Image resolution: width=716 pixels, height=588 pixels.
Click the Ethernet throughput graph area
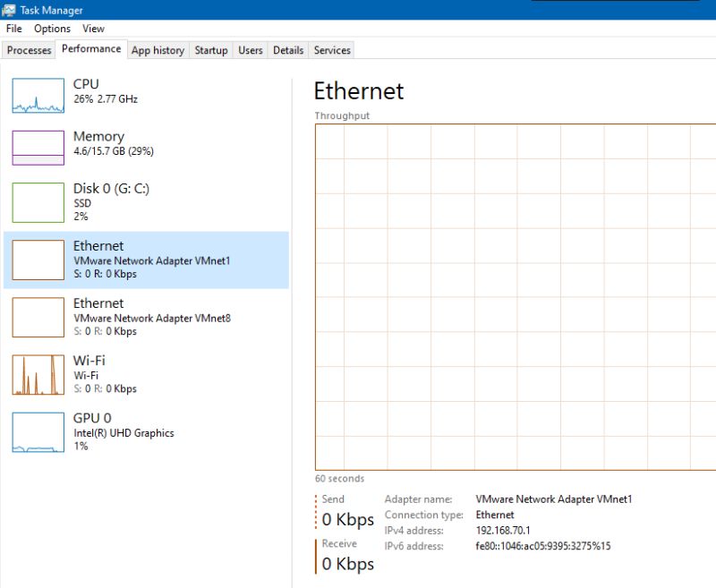[x=510, y=295]
